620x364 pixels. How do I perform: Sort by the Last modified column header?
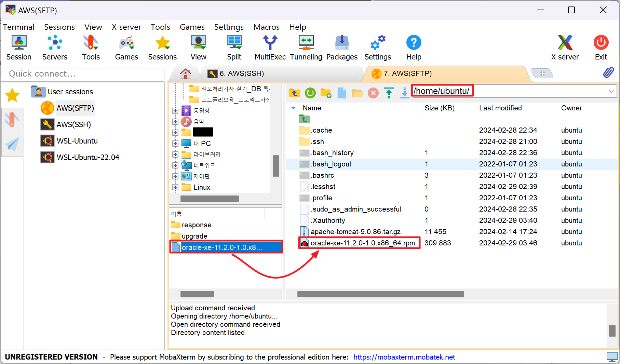(x=500, y=108)
